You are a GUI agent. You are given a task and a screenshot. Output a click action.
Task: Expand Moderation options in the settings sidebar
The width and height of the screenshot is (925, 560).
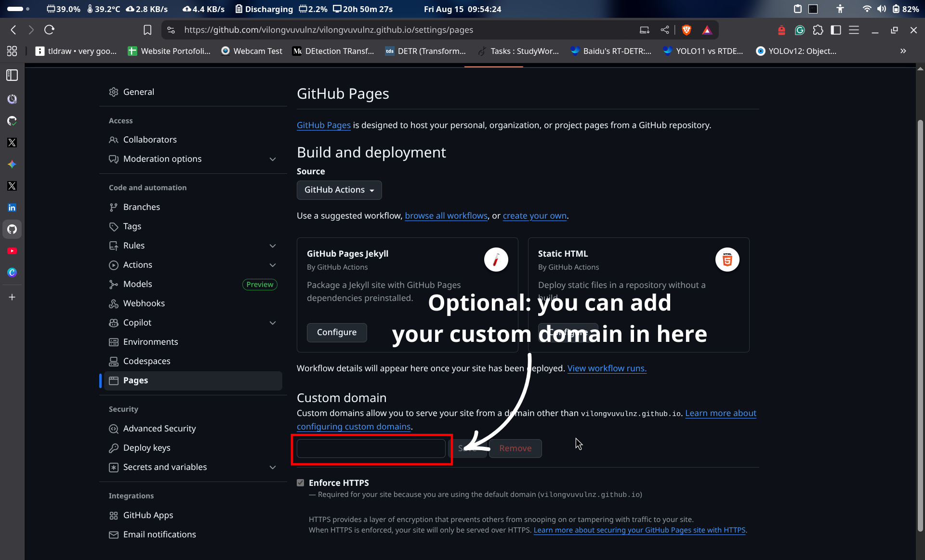[x=273, y=159]
